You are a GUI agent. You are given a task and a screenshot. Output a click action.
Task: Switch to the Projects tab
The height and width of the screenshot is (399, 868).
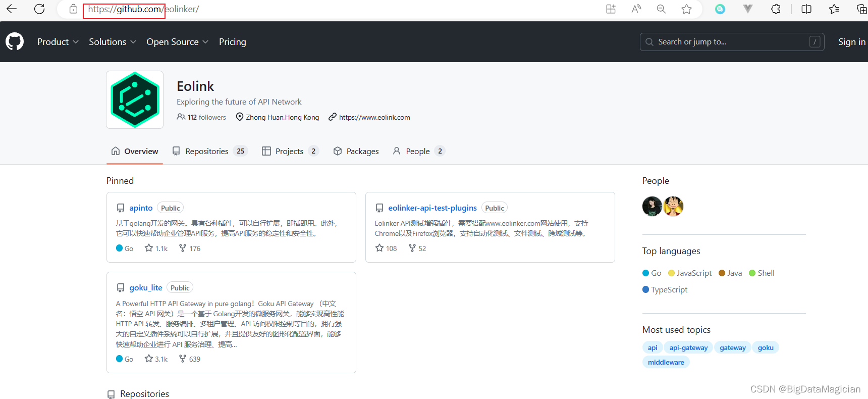pyautogui.click(x=290, y=151)
